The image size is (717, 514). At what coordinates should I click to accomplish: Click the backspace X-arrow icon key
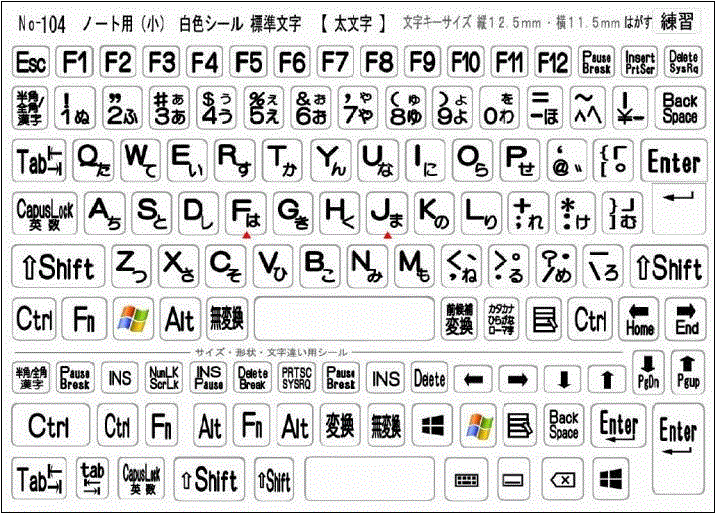pyautogui.click(x=563, y=480)
